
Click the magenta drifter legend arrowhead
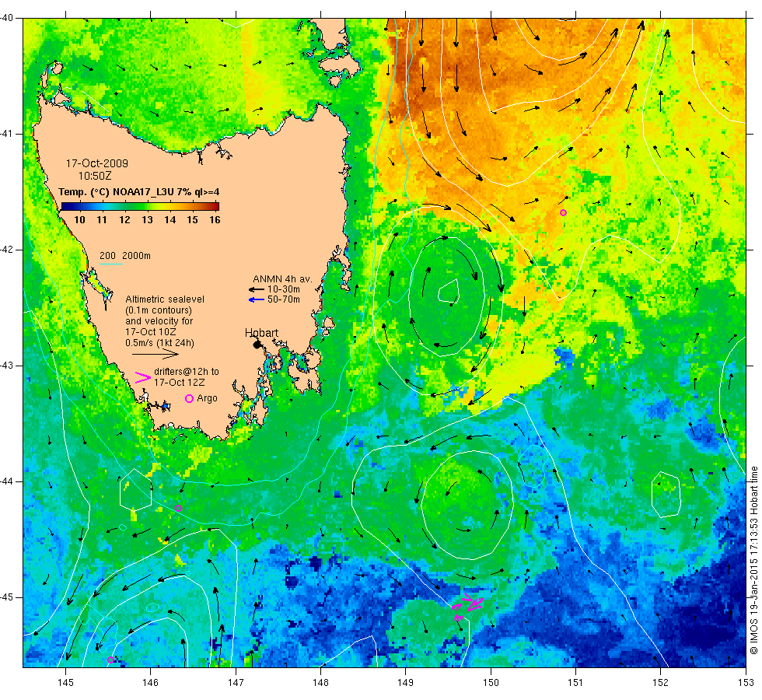[x=142, y=378]
